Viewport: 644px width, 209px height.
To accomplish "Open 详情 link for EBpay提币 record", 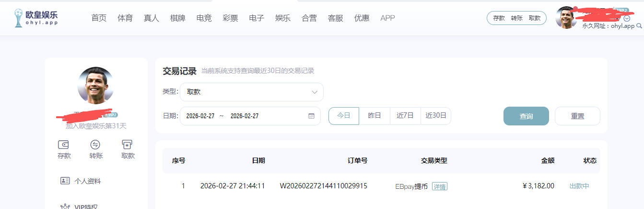I will coord(439,186).
